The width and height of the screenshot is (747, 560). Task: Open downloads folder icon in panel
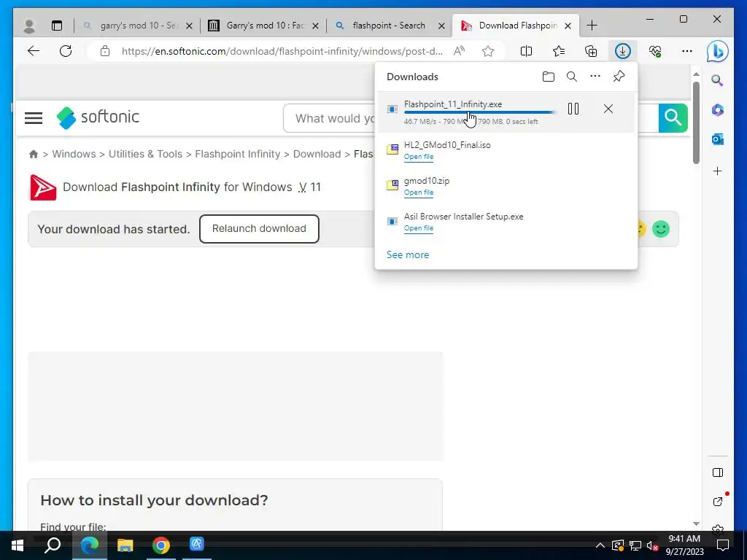pos(549,77)
